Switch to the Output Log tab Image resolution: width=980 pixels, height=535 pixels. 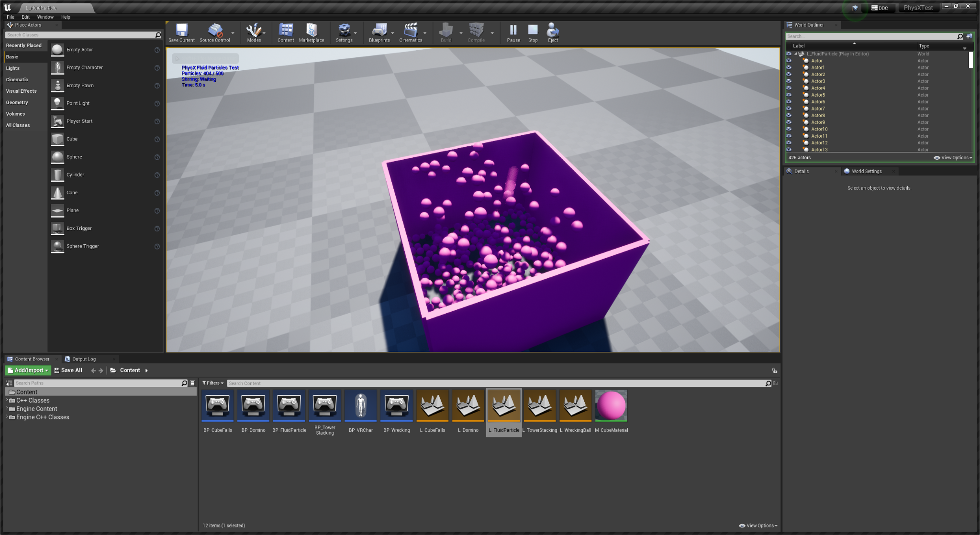point(85,359)
